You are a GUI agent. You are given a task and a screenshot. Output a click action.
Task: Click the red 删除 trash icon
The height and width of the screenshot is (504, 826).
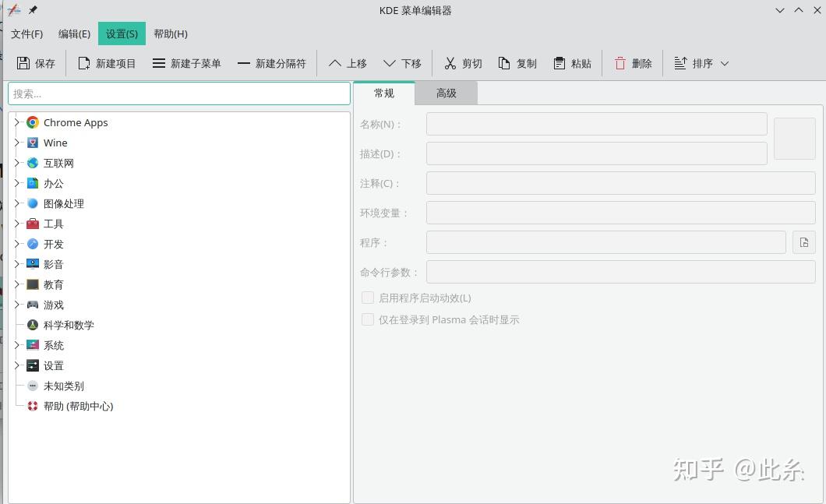(x=619, y=63)
